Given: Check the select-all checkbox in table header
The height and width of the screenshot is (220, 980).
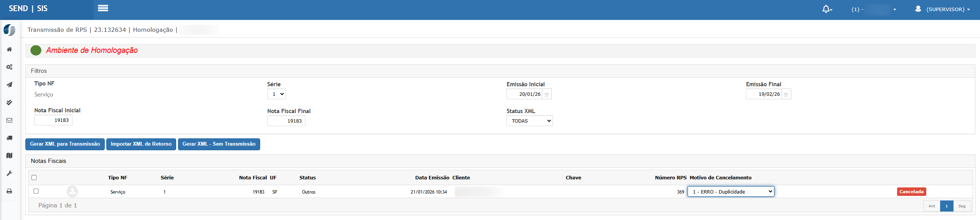Looking at the screenshot, I should point(34,177).
